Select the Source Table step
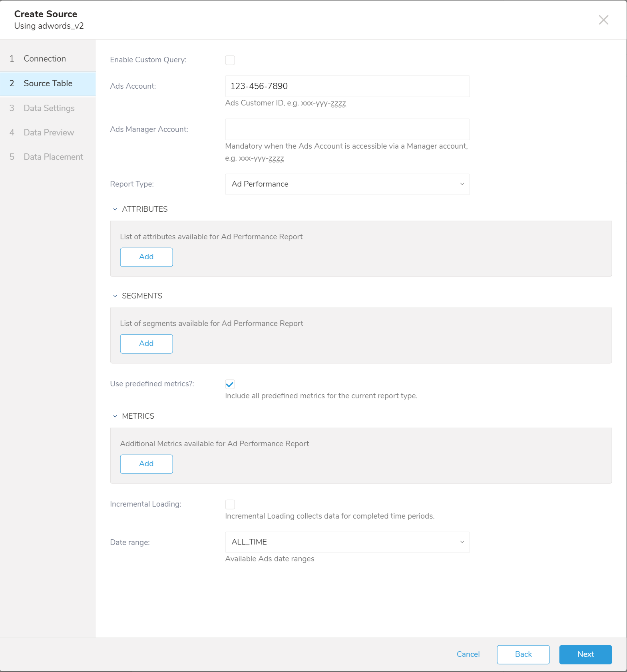Screen dimensions: 627x672 [x=48, y=84]
